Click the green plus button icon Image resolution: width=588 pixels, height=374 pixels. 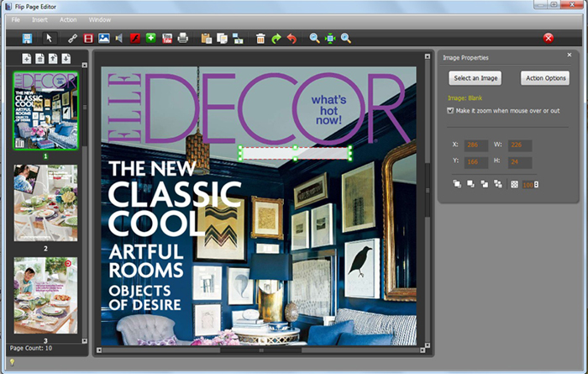pos(150,38)
